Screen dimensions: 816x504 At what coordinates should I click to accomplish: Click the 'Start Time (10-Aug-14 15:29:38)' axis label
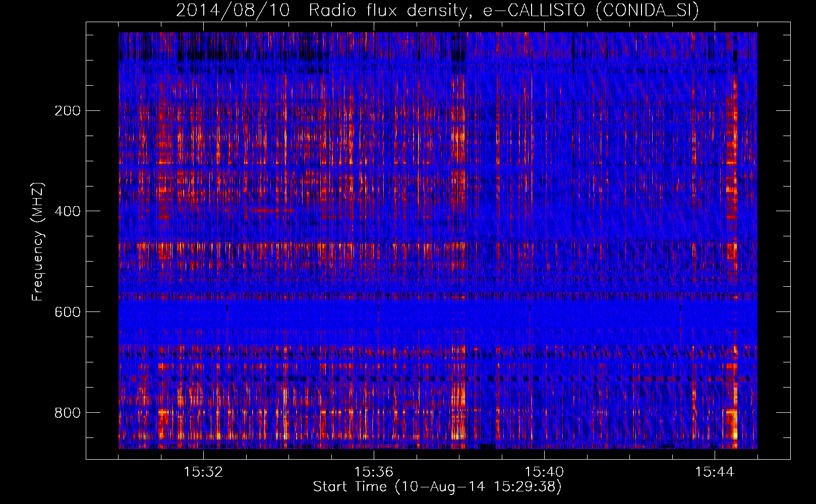[x=437, y=487]
